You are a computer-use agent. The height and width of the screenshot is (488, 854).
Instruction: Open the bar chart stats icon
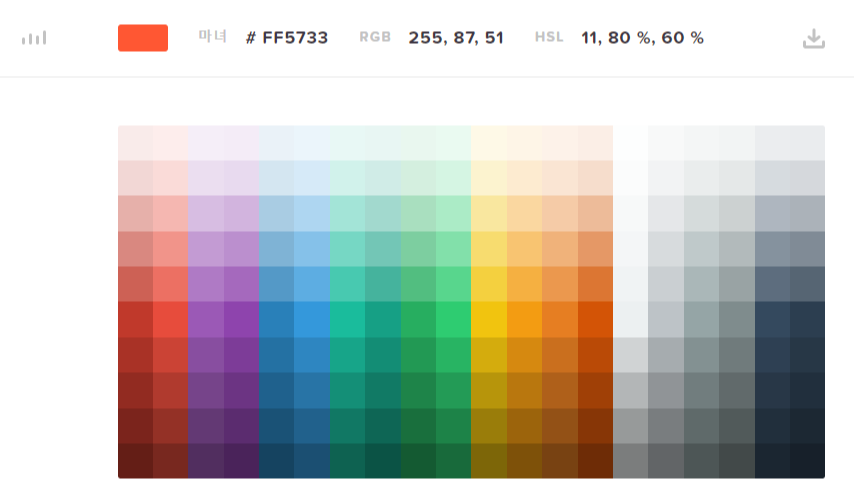click(x=34, y=38)
